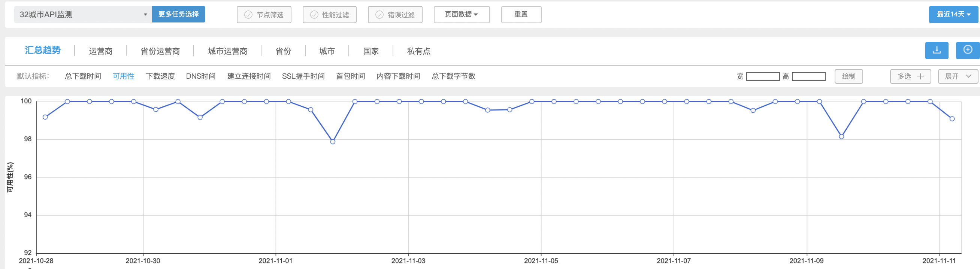Expand the 展开 metrics list

pos(958,76)
